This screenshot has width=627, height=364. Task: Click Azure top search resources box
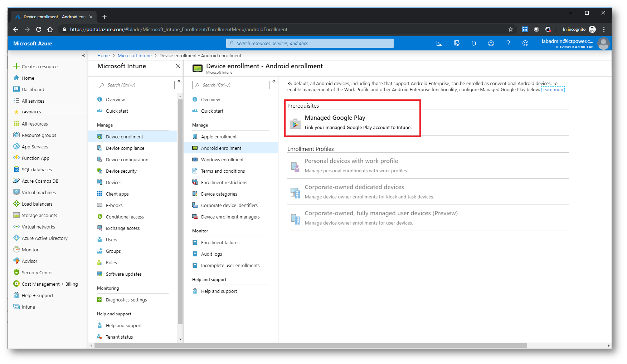pyautogui.click(x=310, y=43)
